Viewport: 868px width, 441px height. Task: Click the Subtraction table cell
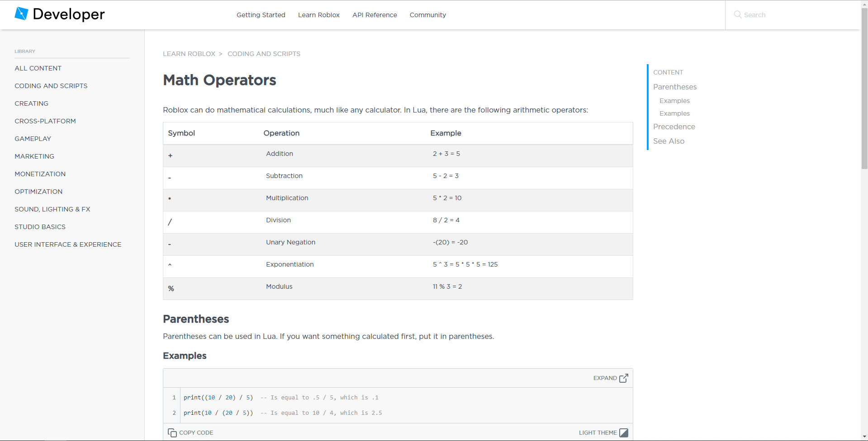(x=284, y=176)
